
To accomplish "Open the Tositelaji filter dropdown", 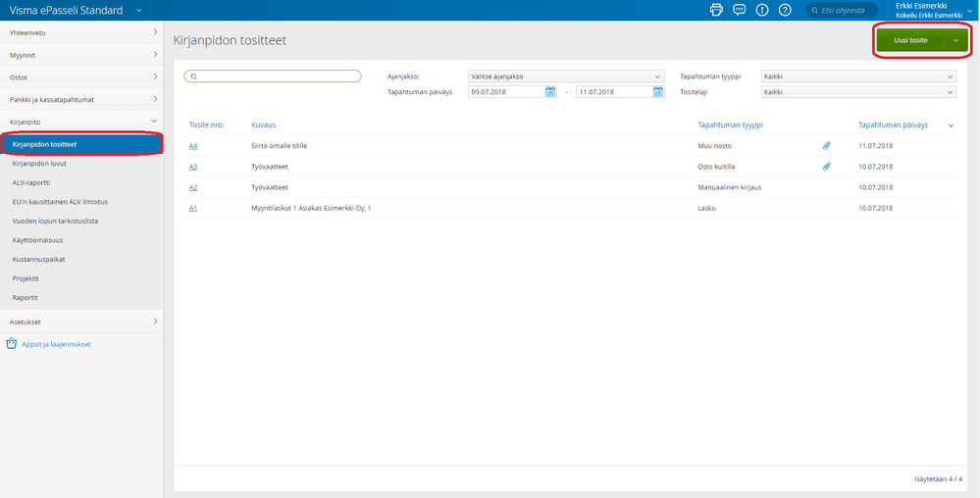I will (x=858, y=92).
